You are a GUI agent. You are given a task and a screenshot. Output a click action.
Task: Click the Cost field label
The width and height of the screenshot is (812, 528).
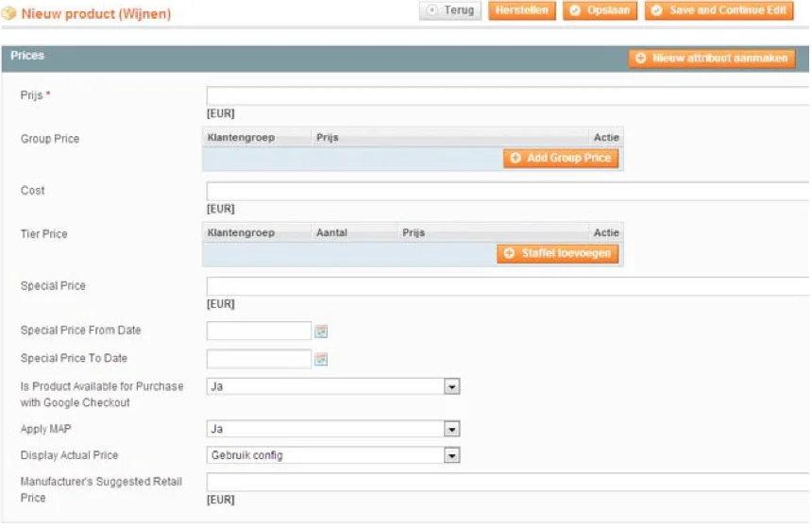(33, 191)
